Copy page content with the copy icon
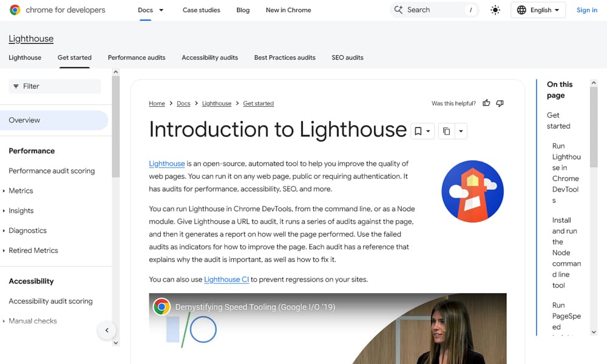This screenshot has height=364, width=607. (447, 130)
